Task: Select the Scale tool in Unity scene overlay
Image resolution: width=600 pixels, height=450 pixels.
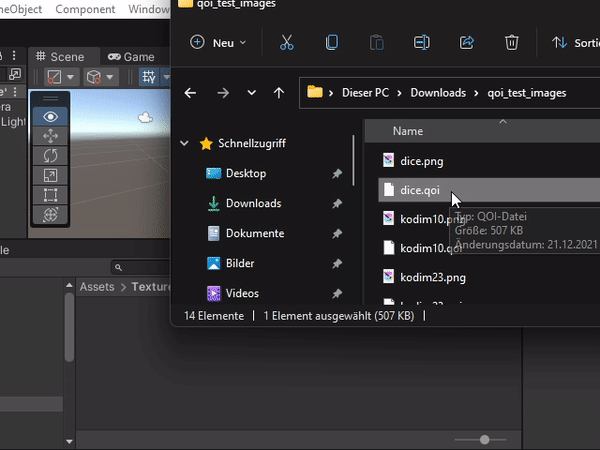Action: point(50,175)
